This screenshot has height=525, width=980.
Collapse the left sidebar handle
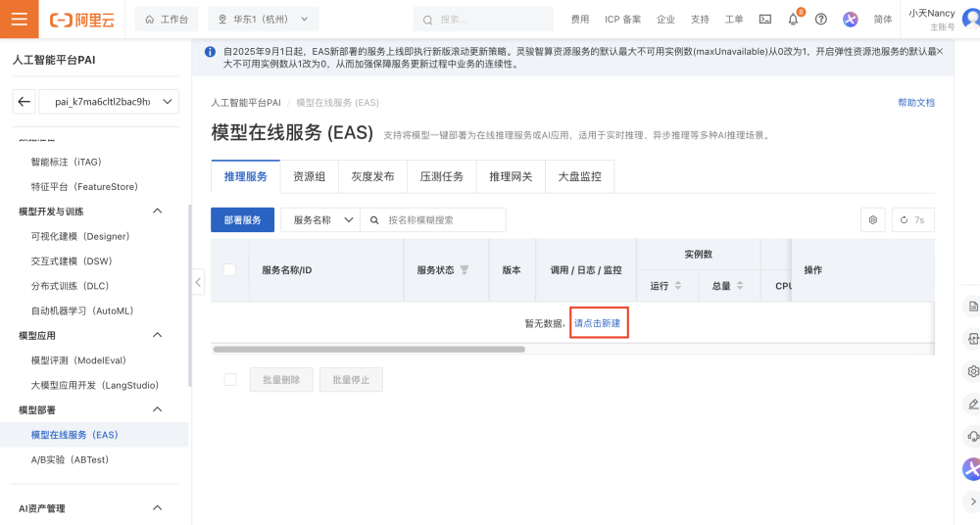click(198, 282)
